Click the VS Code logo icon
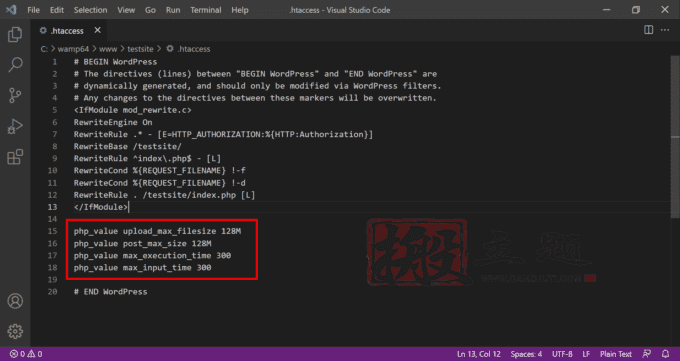The width and height of the screenshot is (680, 361). [11, 10]
